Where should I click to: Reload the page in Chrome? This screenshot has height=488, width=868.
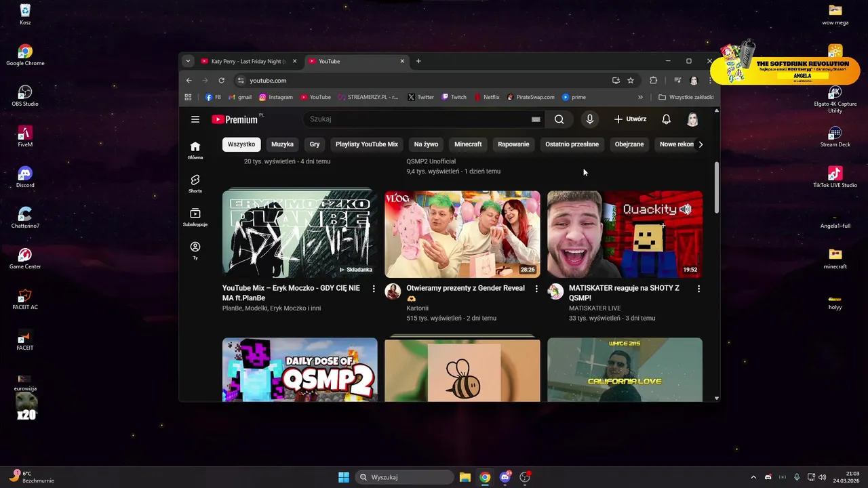tap(221, 80)
